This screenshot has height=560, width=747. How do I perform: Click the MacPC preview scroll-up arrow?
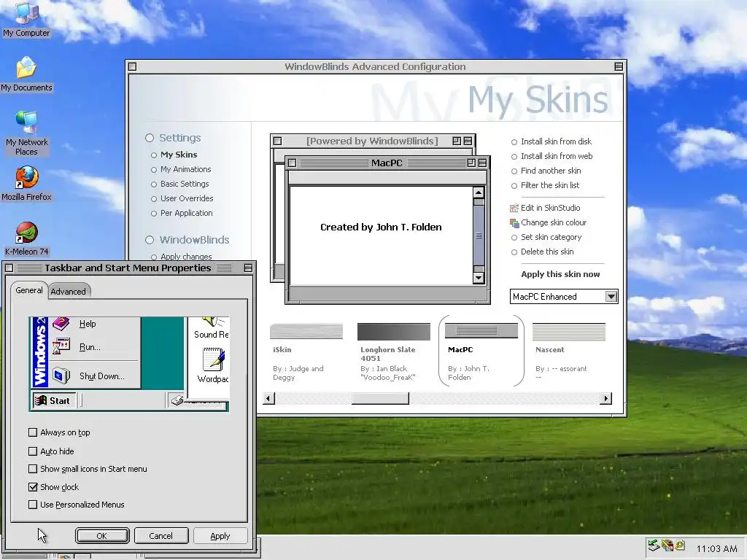point(479,192)
